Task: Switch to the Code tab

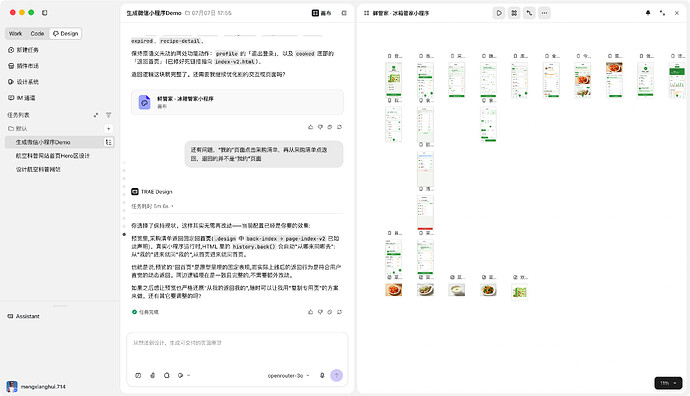Action: (37, 33)
